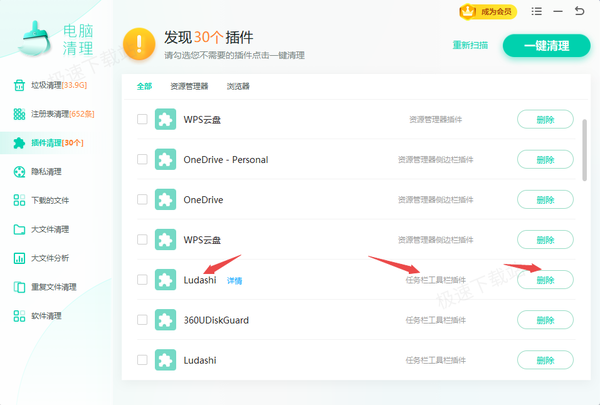Select checkbox of WPS云盘 sidebar plugin row
This screenshot has width=600, height=405.
point(142,240)
